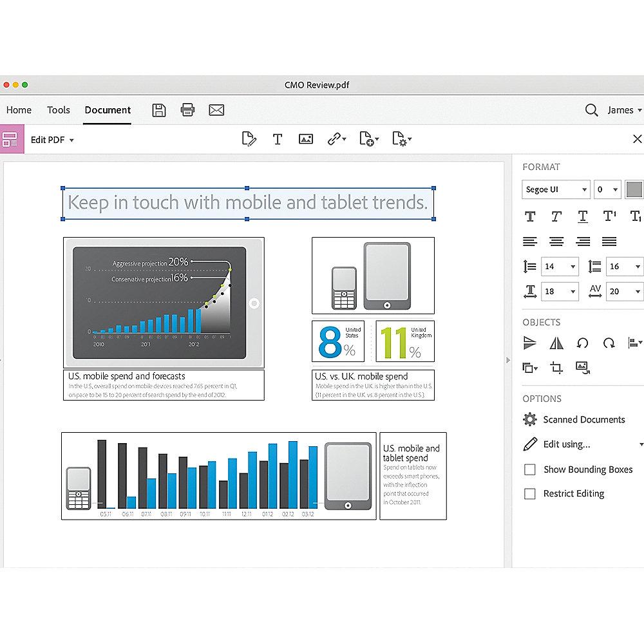
Task: Rotate object clockwise
Action: tap(609, 343)
